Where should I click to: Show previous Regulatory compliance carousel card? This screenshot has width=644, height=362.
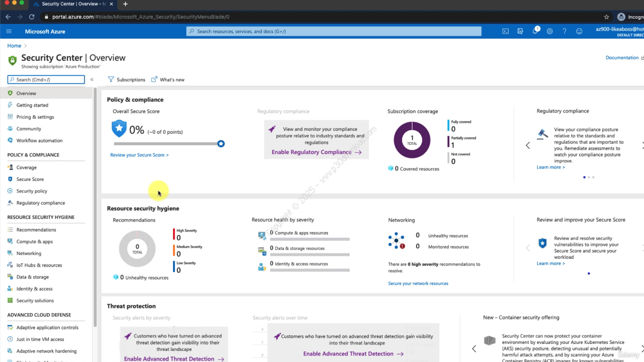coord(528,145)
